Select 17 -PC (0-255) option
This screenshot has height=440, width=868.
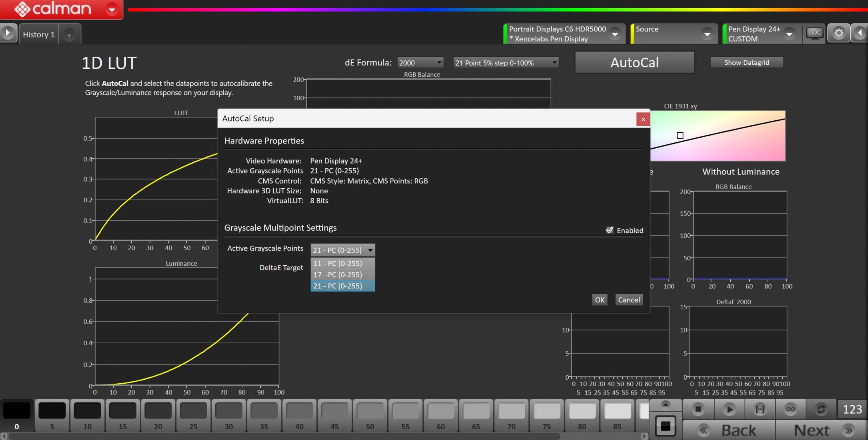click(x=343, y=274)
